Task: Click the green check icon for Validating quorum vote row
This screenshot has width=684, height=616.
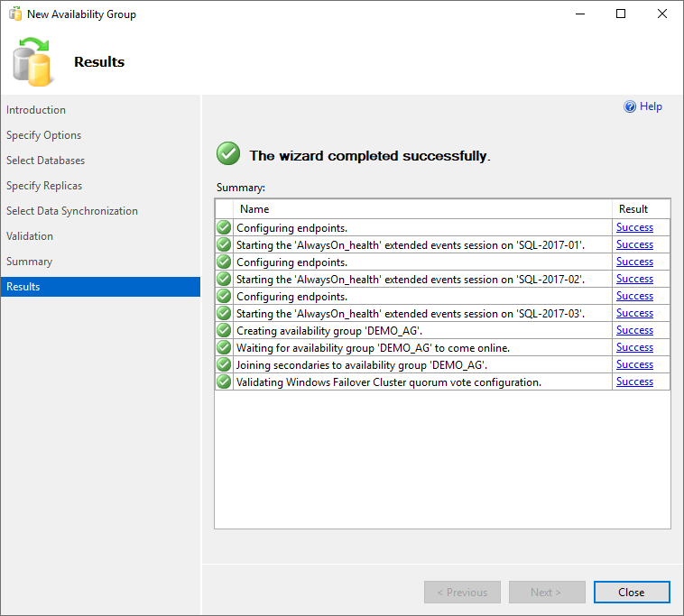Action: coord(224,382)
